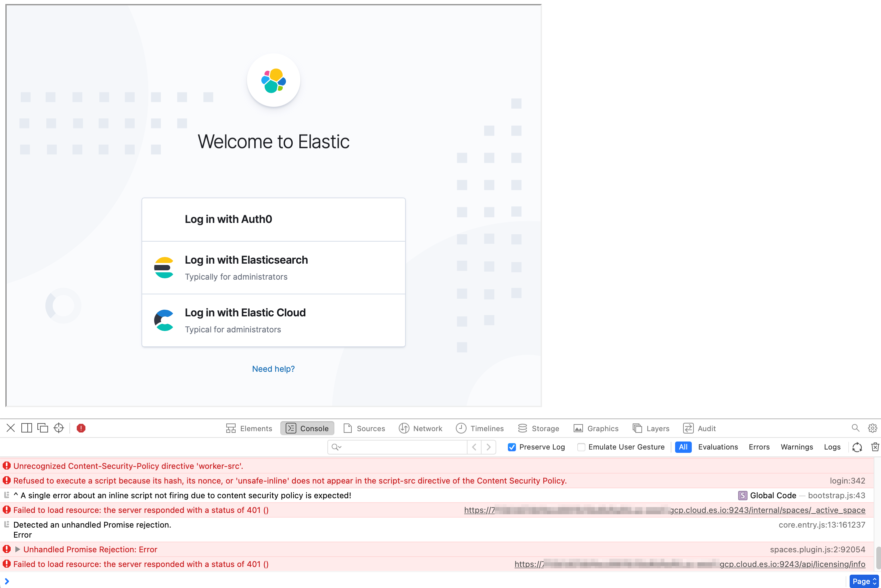The width and height of the screenshot is (881, 588).
Task: Go to next filter result arrow
Action: (x=489, y=447)
